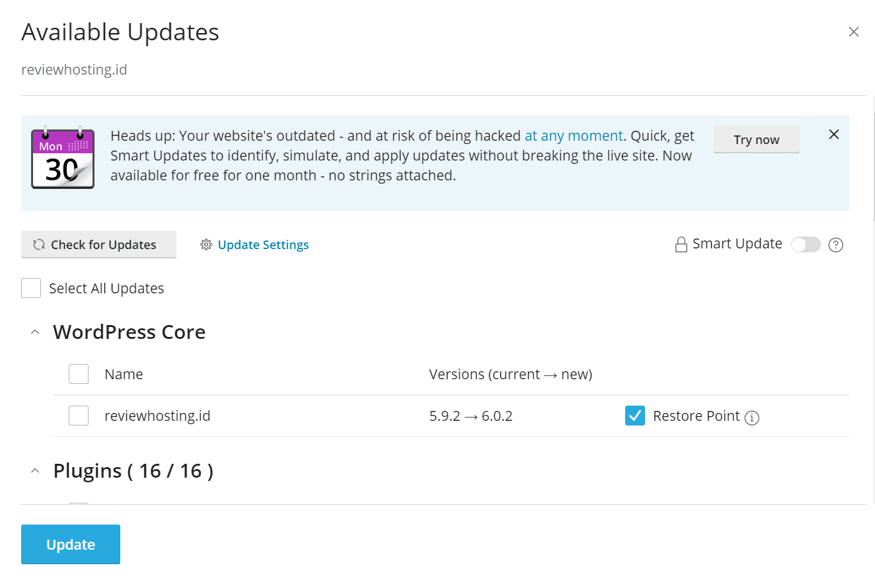Check the Select All Updates checkbox

tap(31, 288)
